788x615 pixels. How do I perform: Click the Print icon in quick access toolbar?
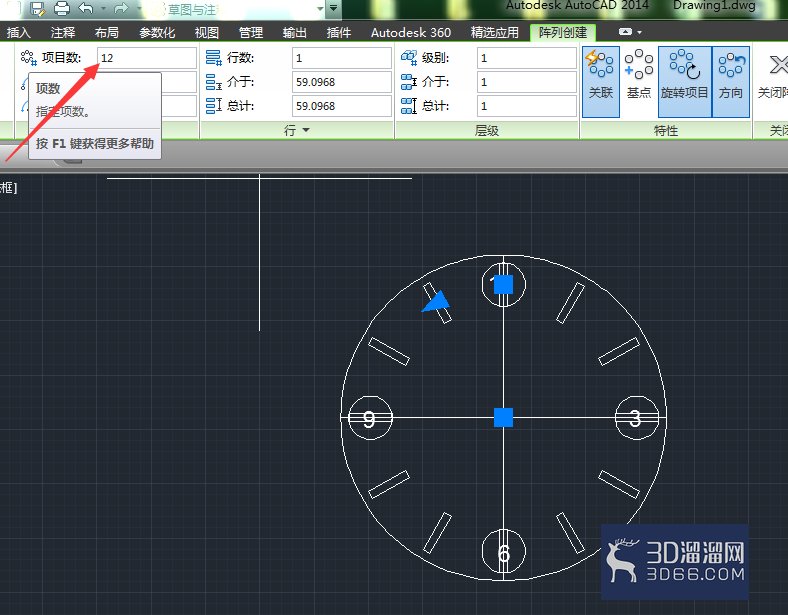point(62,8)
